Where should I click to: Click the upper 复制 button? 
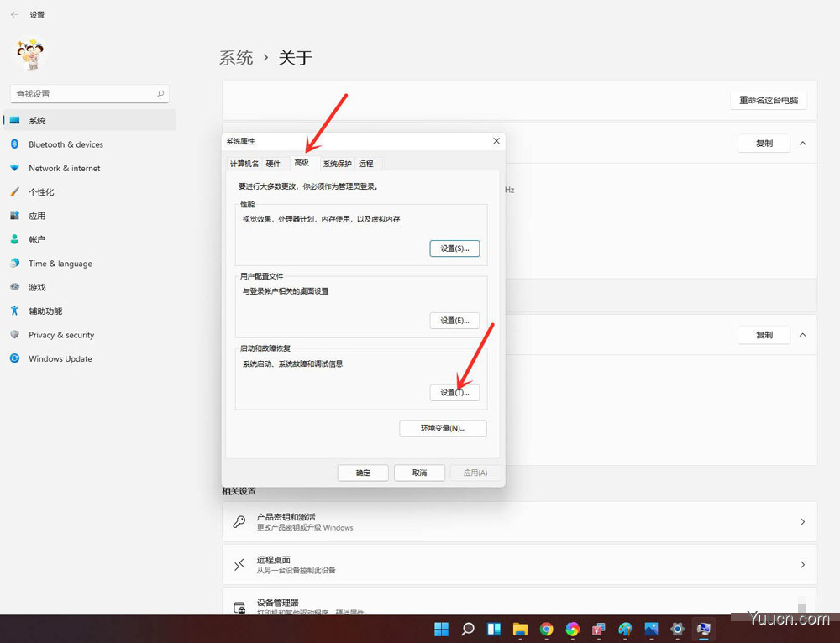coord(764,143)
